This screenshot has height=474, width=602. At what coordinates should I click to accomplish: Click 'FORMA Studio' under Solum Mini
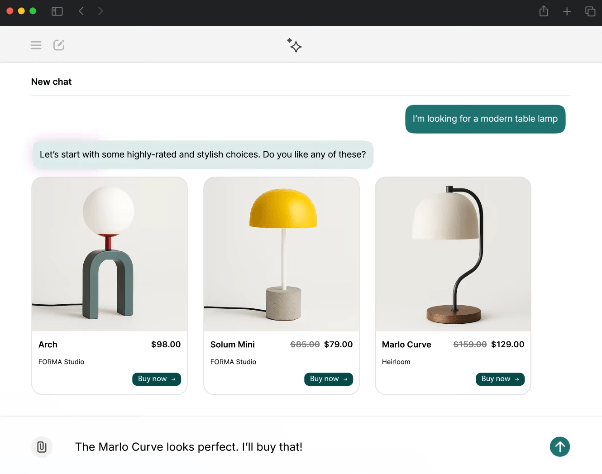tap(233, 362)
